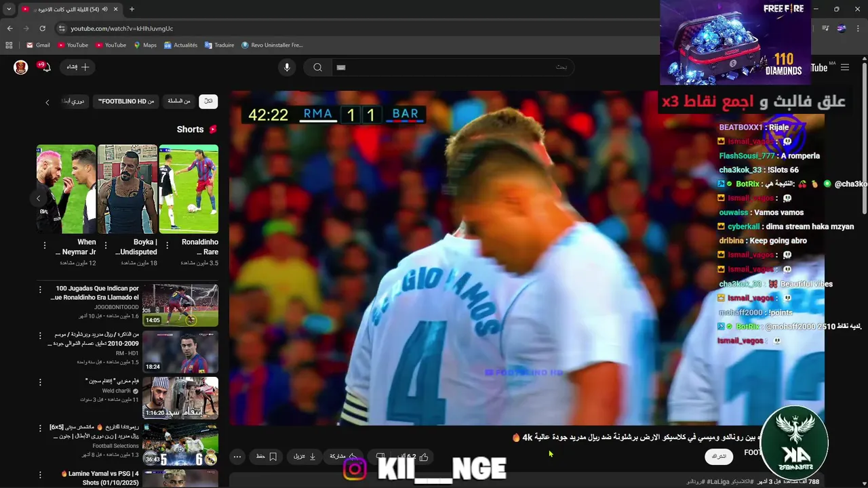Download the video (تنزيل) button

(x=304, y=457)
